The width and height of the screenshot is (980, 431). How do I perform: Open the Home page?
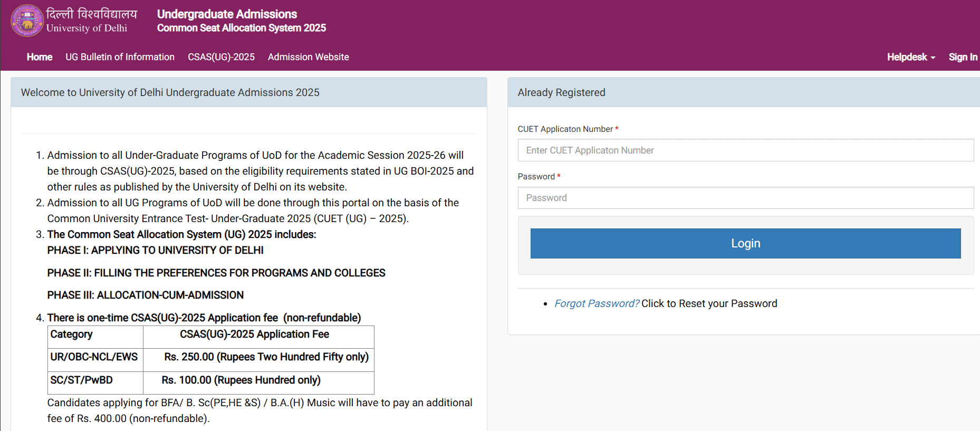coord(39,57)
